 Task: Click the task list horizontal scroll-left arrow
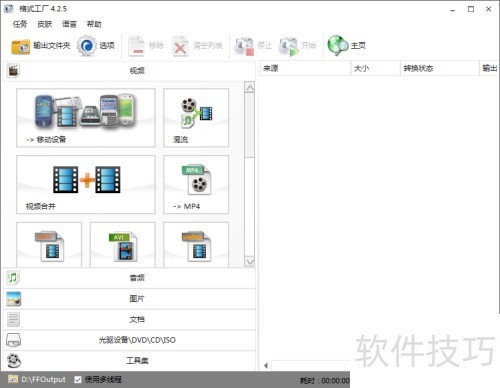pyautogui.click(x=266, y=366)
